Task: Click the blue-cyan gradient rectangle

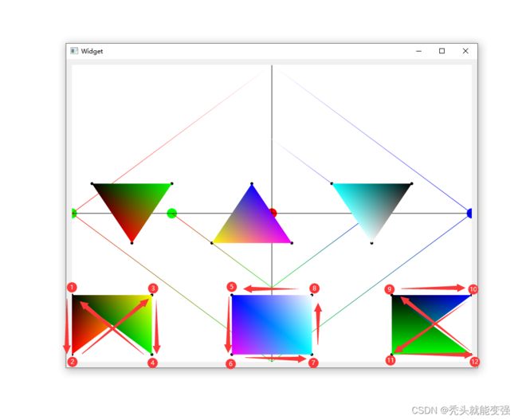Action: [x=272, y=324]
